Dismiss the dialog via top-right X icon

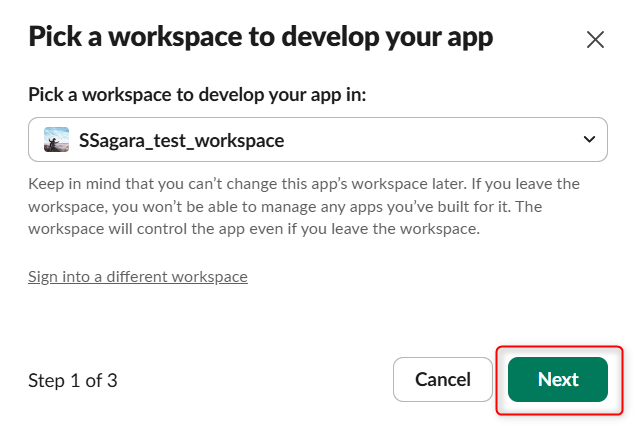(595, 40)
